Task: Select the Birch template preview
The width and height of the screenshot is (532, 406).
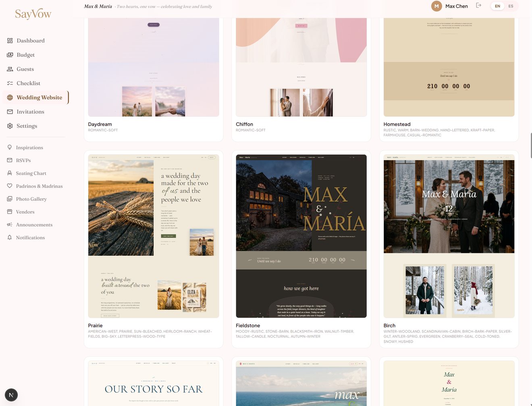Action: 449,236
